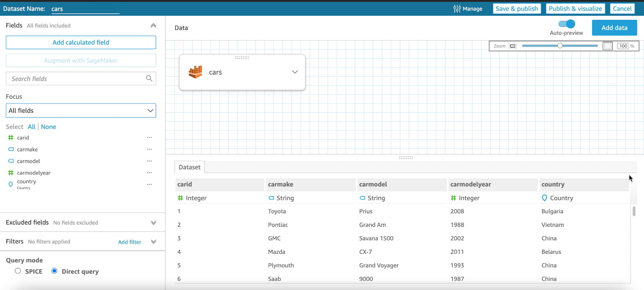Image resolution: width=644 pixels, height=290 pixels.
Task: Click the zoom percentage box
Action: [623, 46]
